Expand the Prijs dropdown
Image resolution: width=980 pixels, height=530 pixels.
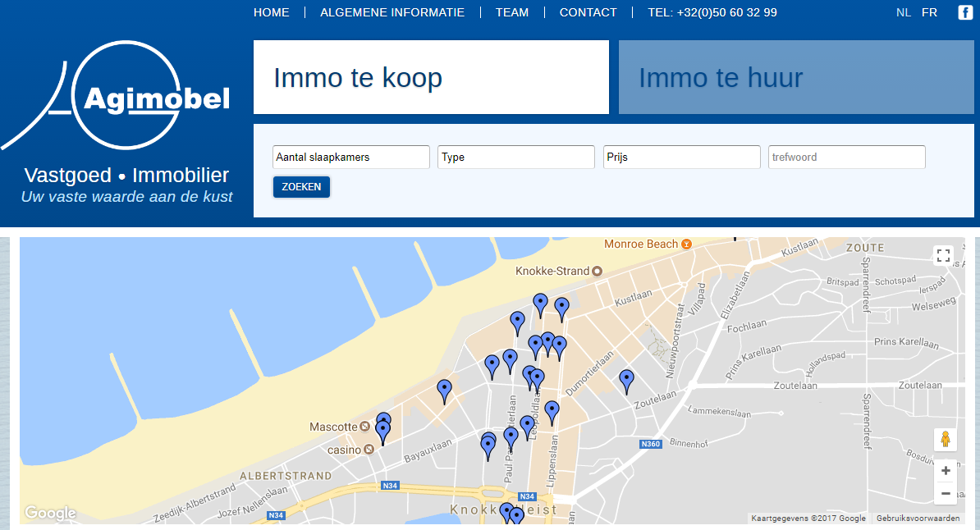(682, 158)
